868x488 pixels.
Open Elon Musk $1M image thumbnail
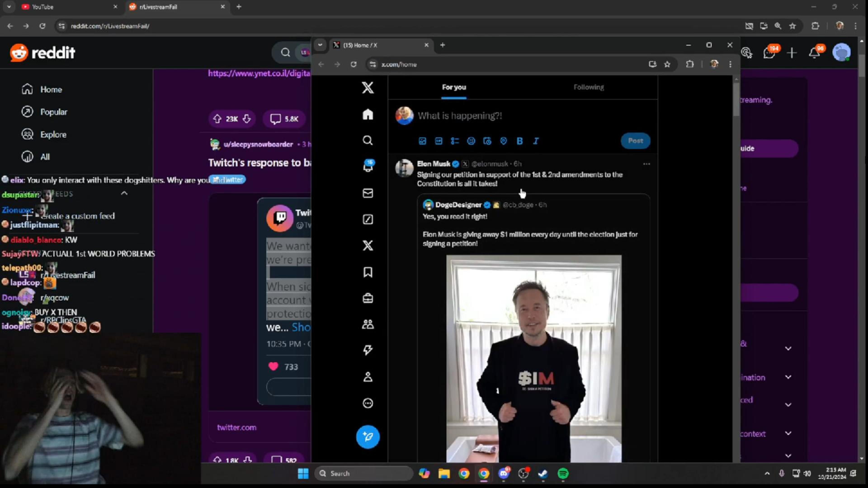pyautogui.click(x=534, y=359)
